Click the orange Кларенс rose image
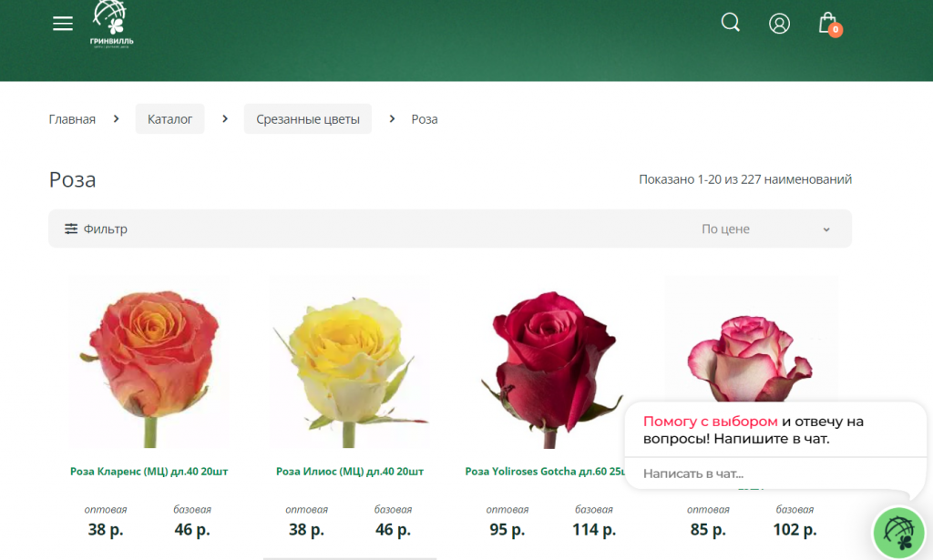This screenshot has height=560, width=933. coord(149,362)
